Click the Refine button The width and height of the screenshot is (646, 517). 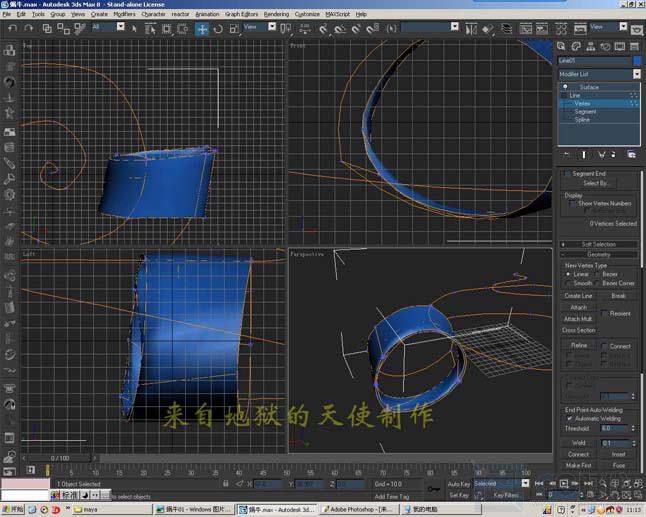pos(578,345)
